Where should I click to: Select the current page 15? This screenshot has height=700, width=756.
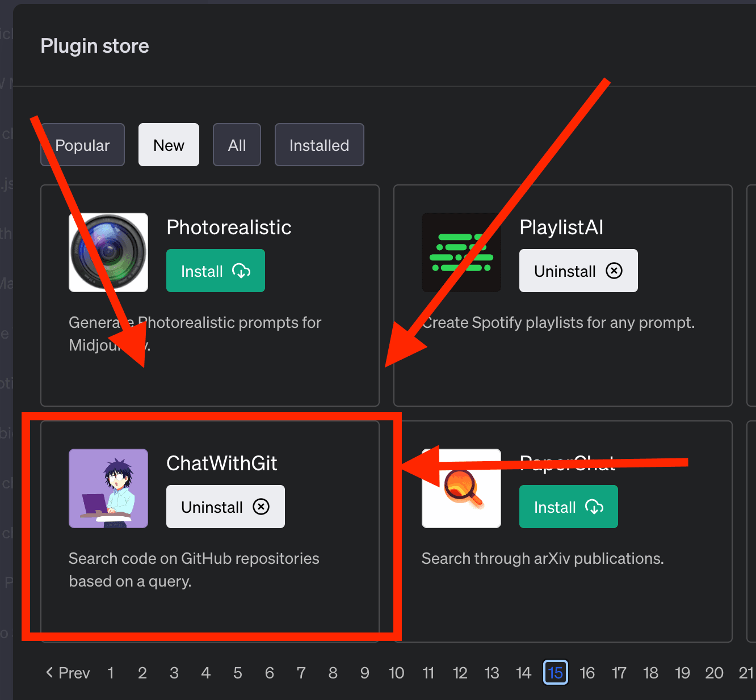coord(556,673)
